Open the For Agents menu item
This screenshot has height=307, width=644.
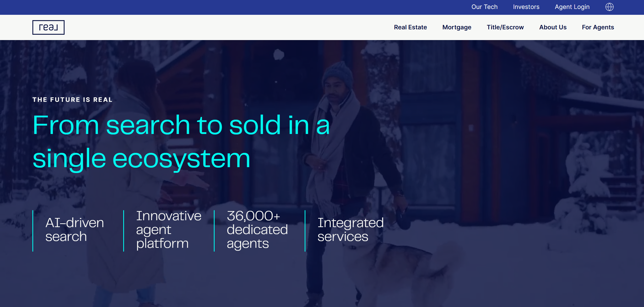(598, 27)
